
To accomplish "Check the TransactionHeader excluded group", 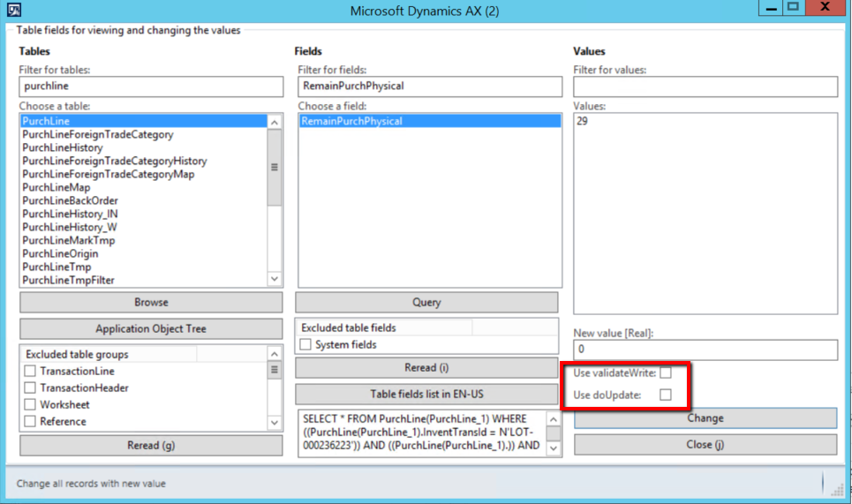I will click(x=30, y=387).
